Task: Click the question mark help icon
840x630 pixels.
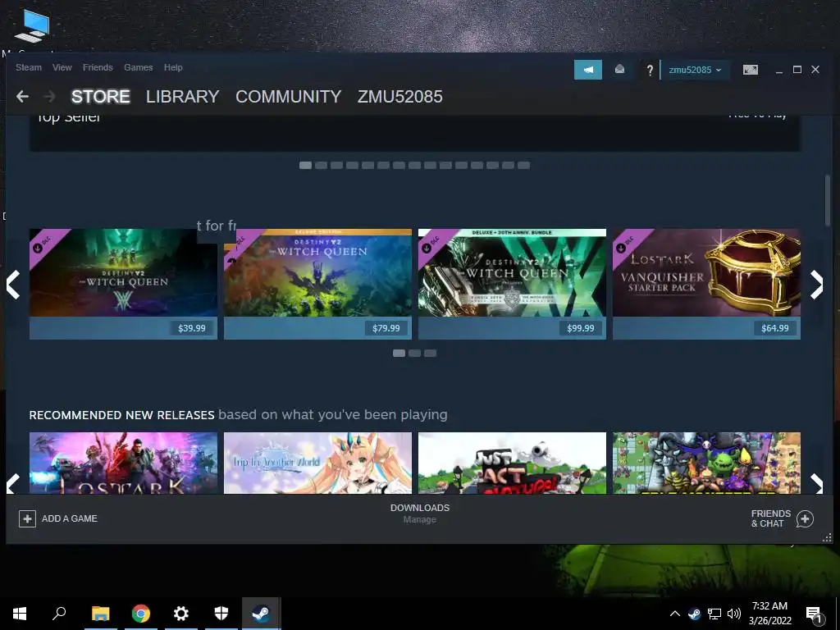Action: point(650,71)
